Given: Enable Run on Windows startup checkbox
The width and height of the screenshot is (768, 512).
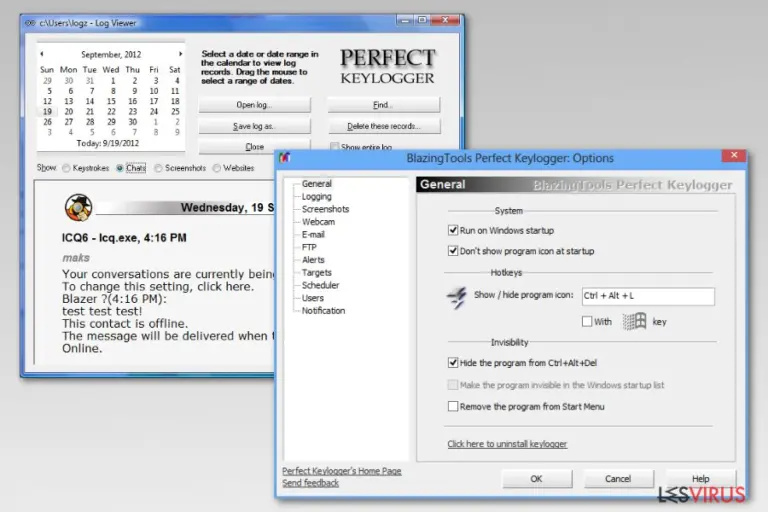Looking at the screenshot, I should point(453,230).
